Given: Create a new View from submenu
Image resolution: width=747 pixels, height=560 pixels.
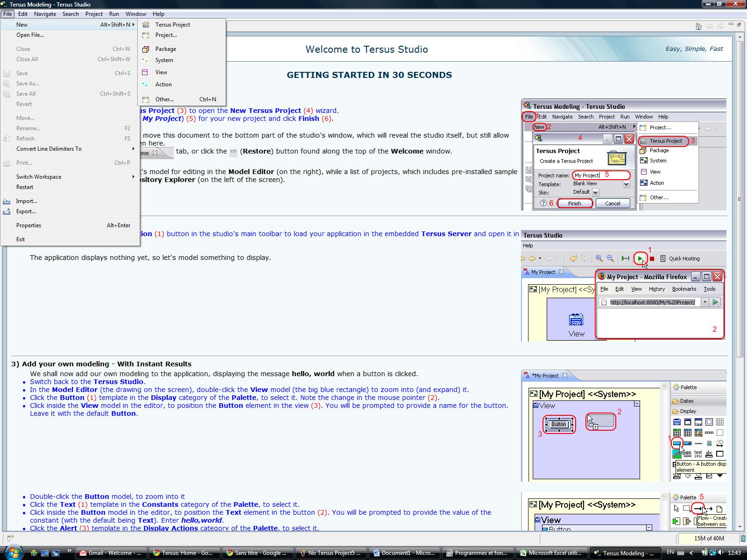Looking at the screenshot, I should 161,72.
